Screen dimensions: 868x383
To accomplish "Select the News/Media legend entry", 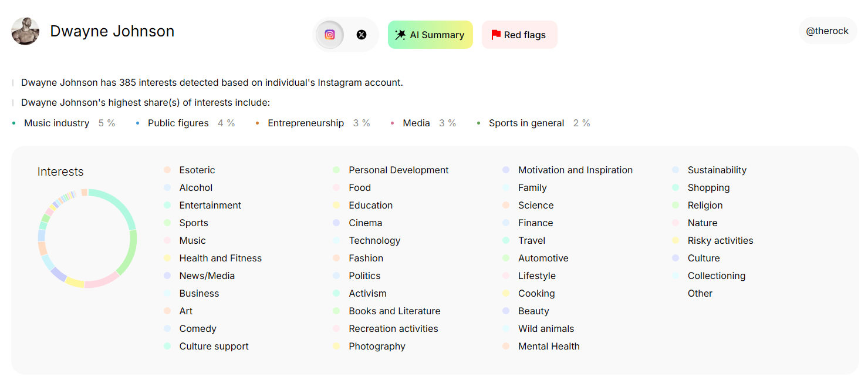I will point(207,276).
